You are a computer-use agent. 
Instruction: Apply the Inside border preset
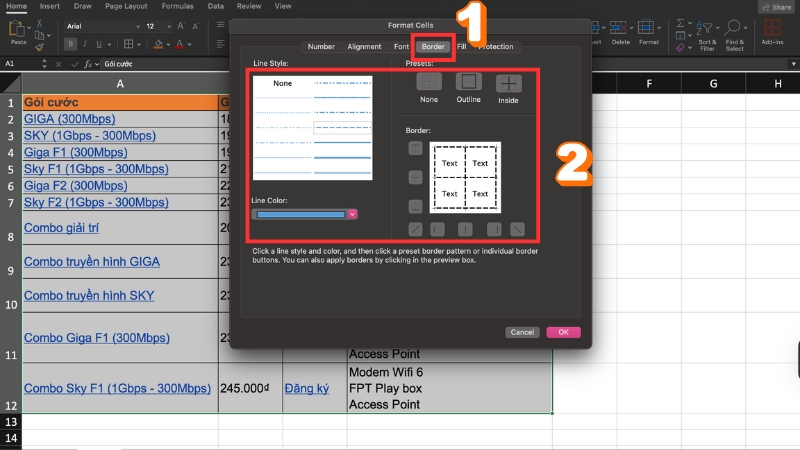(509, 84)
